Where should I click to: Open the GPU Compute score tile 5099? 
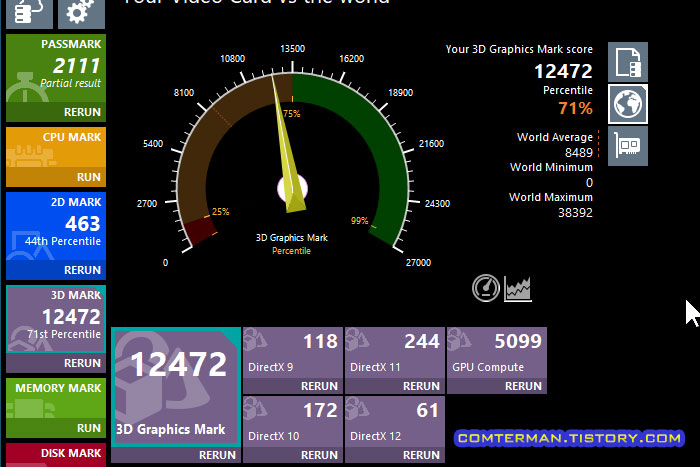(497, 353)
